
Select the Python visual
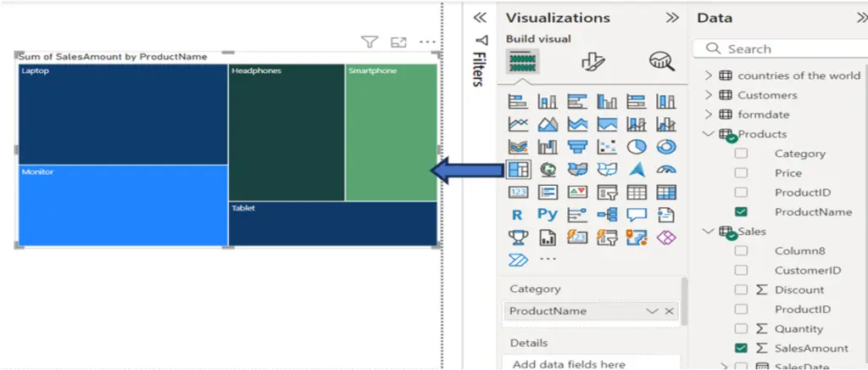548,215
